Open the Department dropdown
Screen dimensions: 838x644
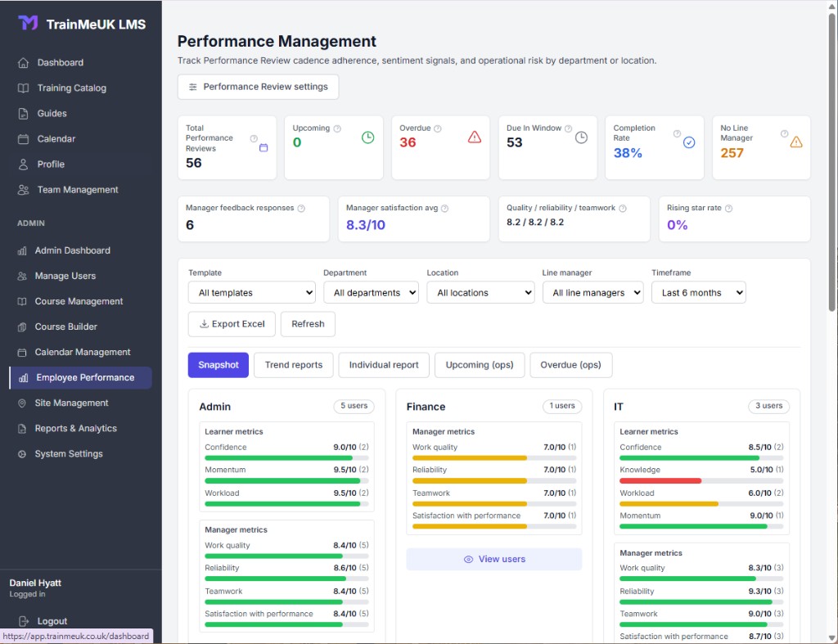pos(371,292)
